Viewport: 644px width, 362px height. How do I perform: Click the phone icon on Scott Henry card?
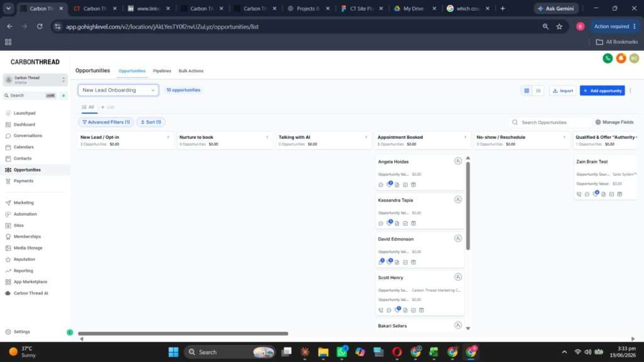[x=380, y=310]
